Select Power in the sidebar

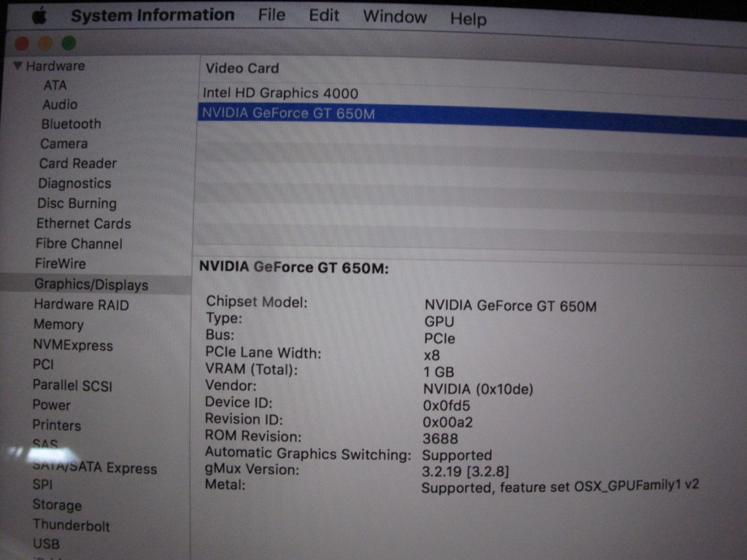[51, 405]
